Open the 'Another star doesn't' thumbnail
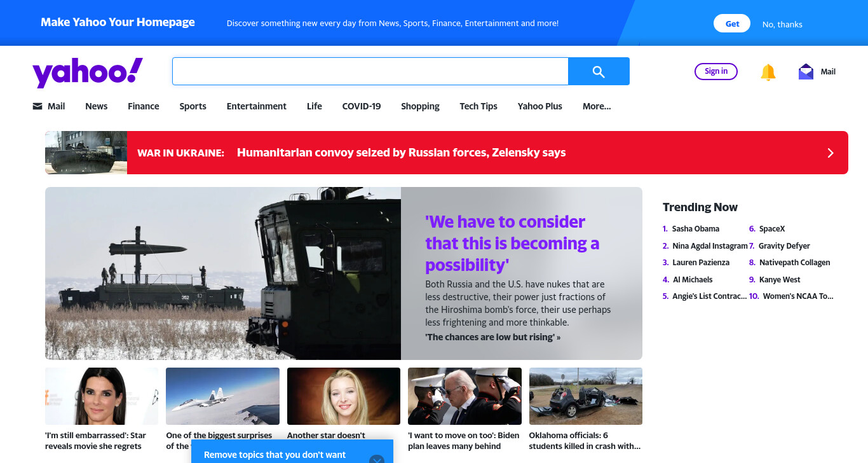This screenshot has height=463, width=868. (x=344, y=396)
